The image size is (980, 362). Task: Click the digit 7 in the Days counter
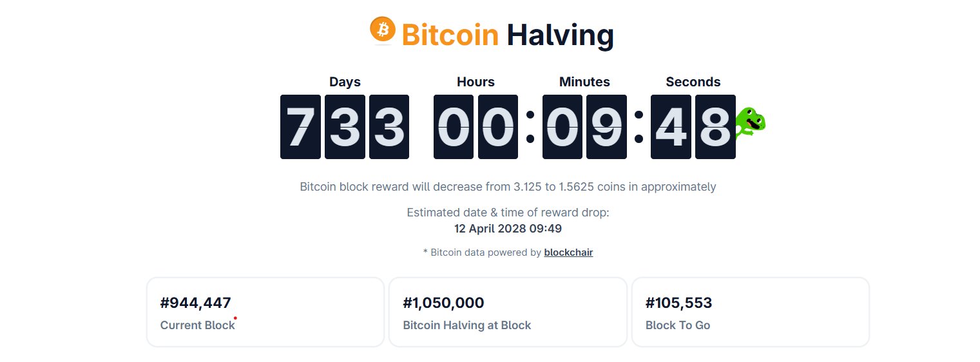tap(300, 127)
